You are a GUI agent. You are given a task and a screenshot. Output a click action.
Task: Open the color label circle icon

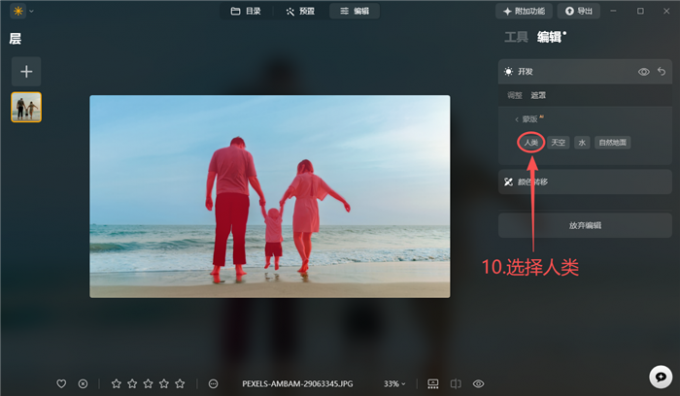coord(213,383)
